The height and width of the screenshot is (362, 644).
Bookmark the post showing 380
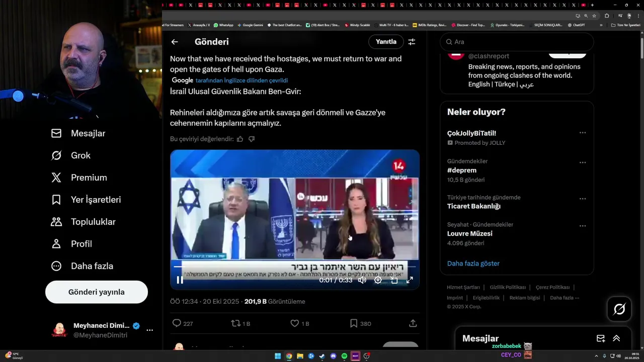[360, 323]
